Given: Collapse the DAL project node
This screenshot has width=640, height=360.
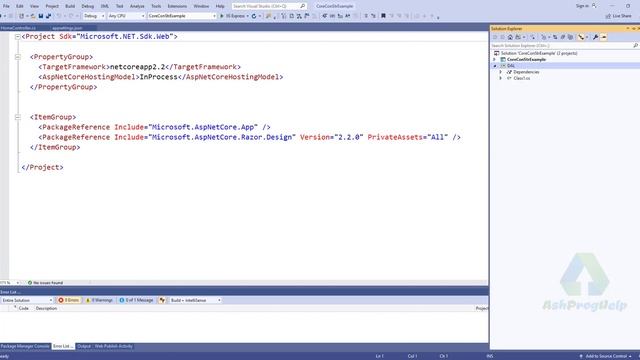Looking at the screenshot, I should pos(495,66).
